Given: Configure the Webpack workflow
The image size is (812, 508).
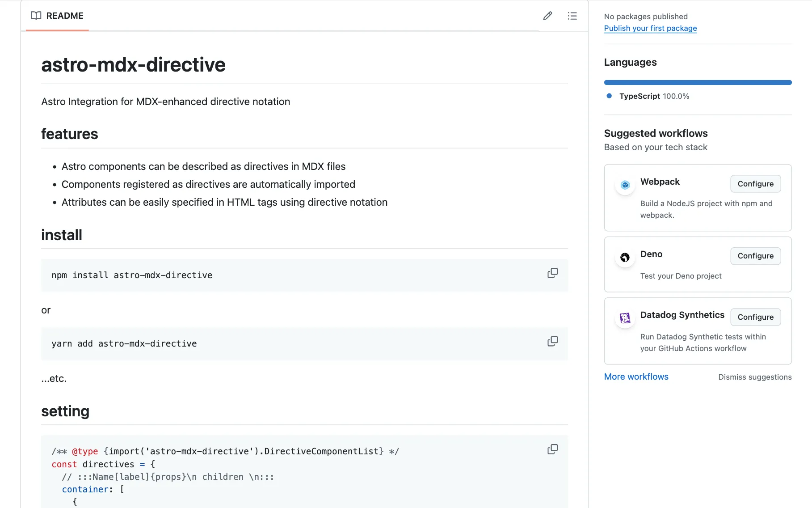Looking at the screenshot, I should coord(755,184).
